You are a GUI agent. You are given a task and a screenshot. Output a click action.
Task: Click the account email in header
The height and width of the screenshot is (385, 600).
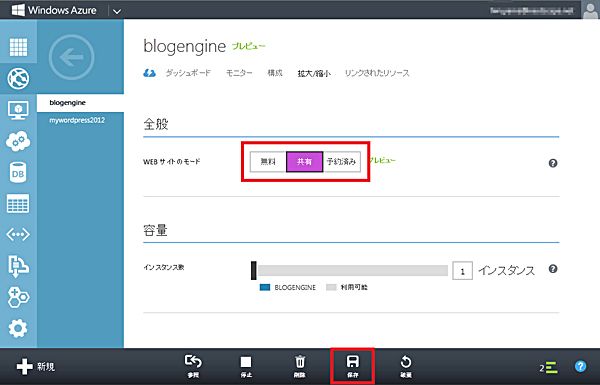[x=532, y=11]
